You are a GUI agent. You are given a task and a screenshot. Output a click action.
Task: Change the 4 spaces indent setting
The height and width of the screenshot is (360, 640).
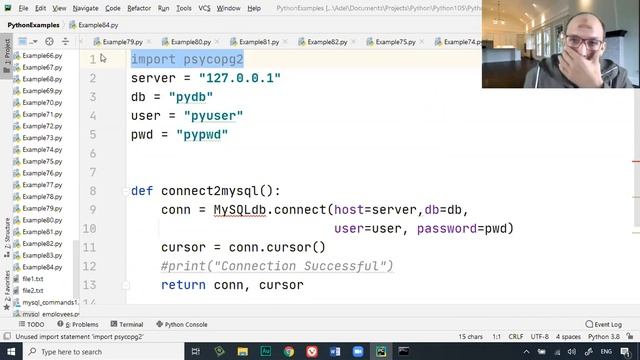click(568, 336)
